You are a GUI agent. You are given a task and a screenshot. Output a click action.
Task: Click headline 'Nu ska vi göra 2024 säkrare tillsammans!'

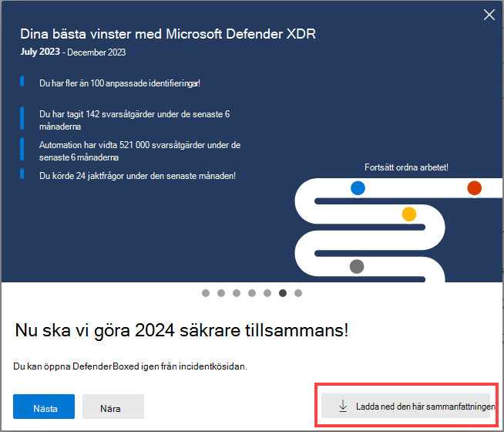tap(182, 331)
